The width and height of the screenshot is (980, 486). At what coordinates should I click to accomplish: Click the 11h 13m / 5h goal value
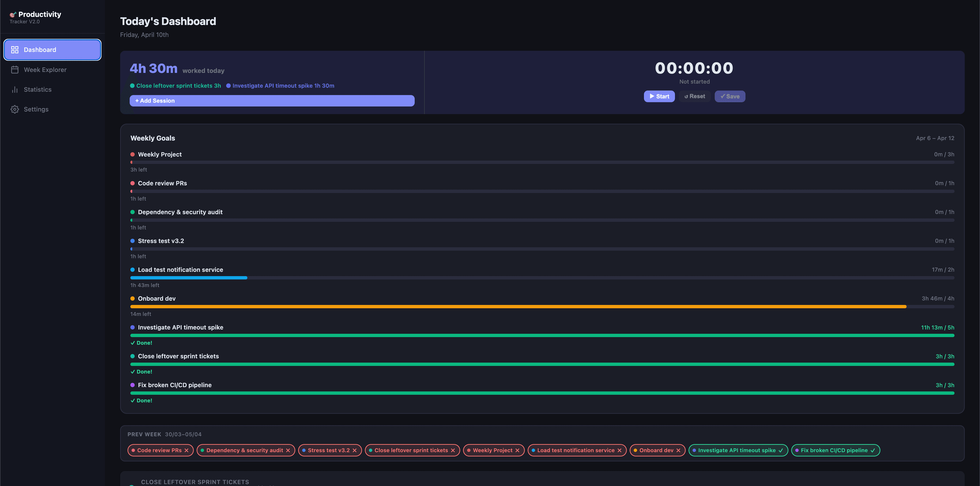938,327
